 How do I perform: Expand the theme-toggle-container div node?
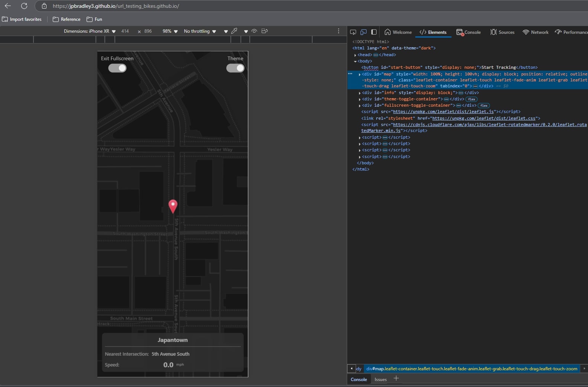359,99
